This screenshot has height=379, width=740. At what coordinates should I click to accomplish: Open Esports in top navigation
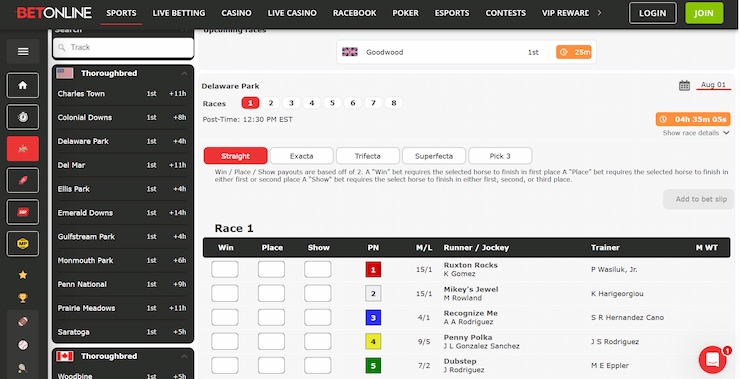coord(452,13)
